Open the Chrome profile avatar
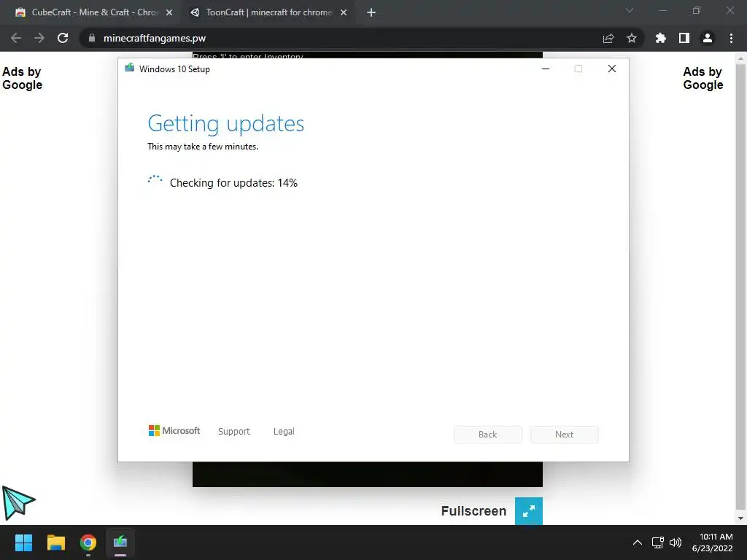Screen dimensions: 747x560 tap(708, 38)
